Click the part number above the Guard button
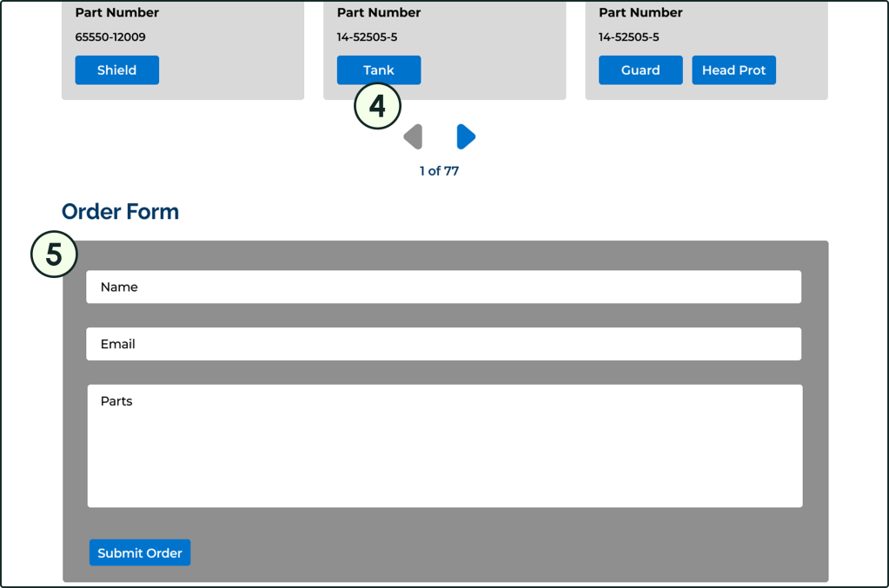 click(x=628, y=37)
